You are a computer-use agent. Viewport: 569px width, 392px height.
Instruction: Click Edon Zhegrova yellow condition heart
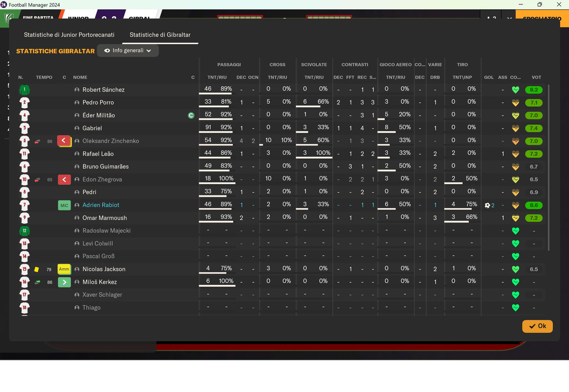(515, 179)
